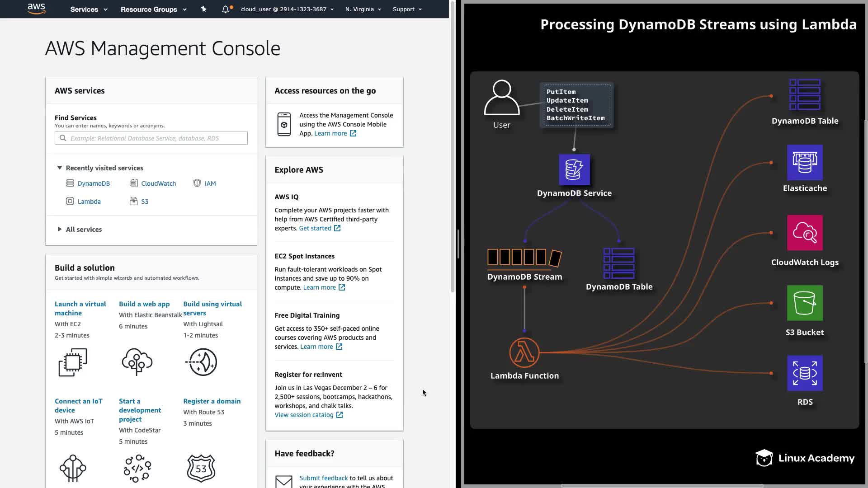Click the Submit feedback link
Image resolution: width=868 pixels, height=488 pixels.
323,478
